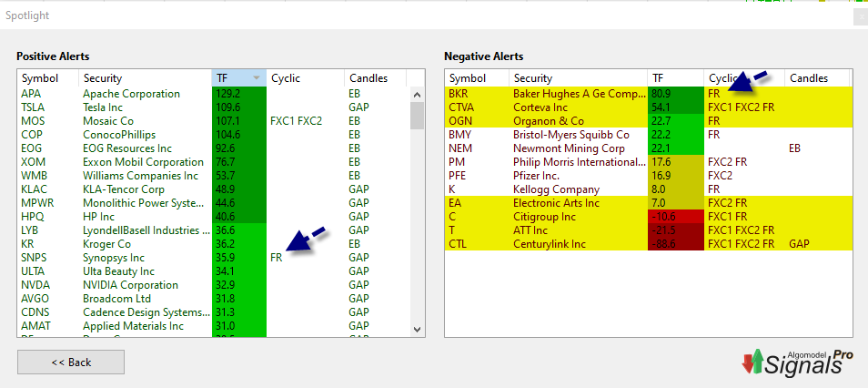The width and height of the screenshot is (868, 388).
Task: Select Organon & Co row
Action: [648, 121]
